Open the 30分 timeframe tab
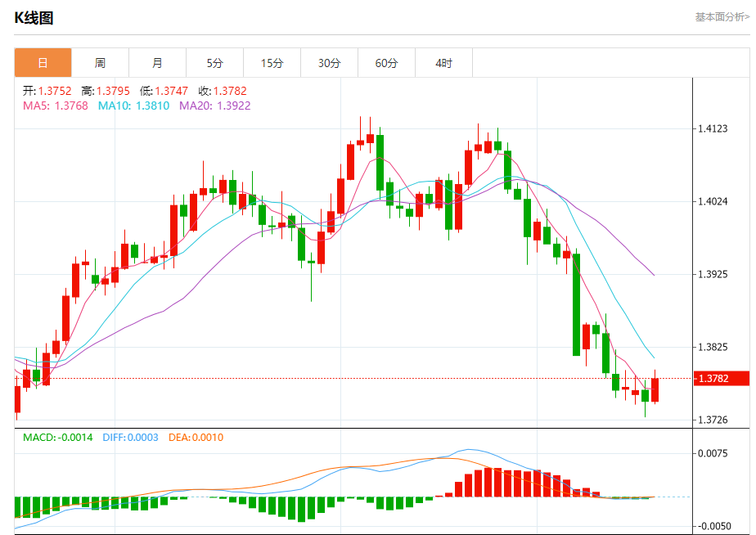Viewport: 756px width, 535px height. tap(329, 63)
